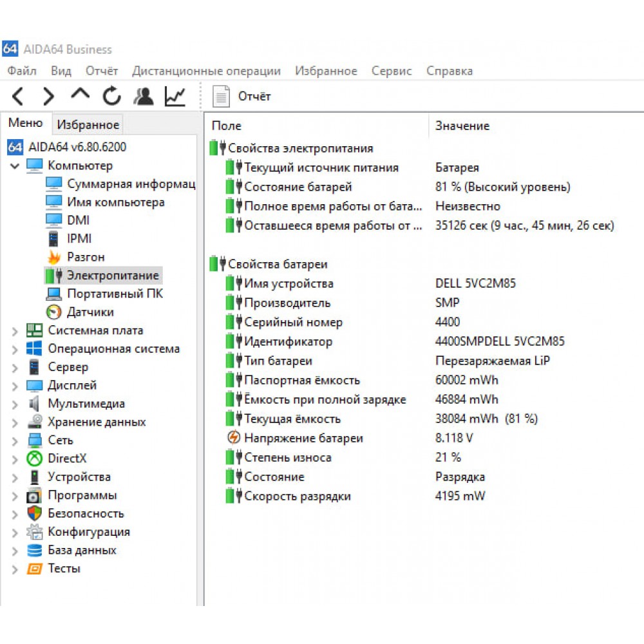644x644 pixels.
Task: Open the Справка menu
Action: [450, 71]
